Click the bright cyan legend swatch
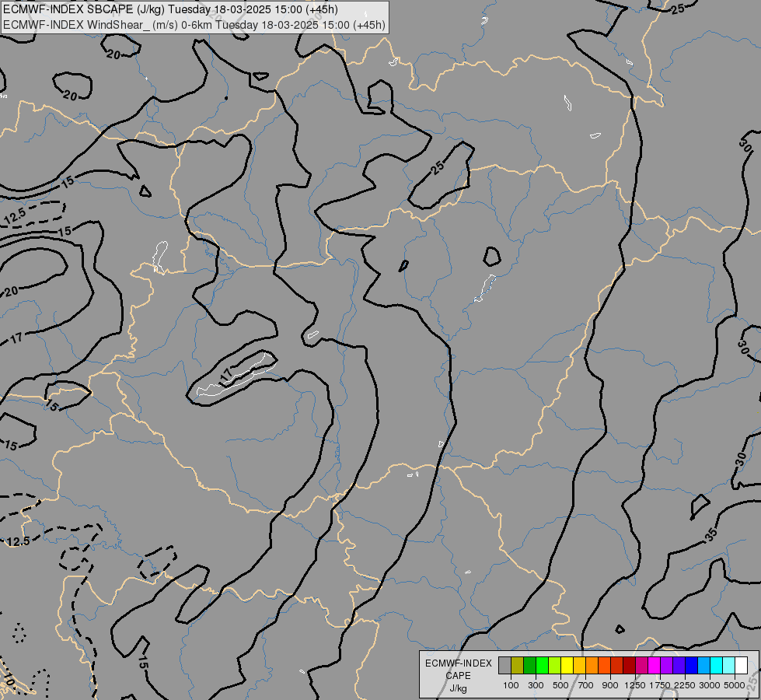Screen dimensions: 761x700 tap(717, 665)
